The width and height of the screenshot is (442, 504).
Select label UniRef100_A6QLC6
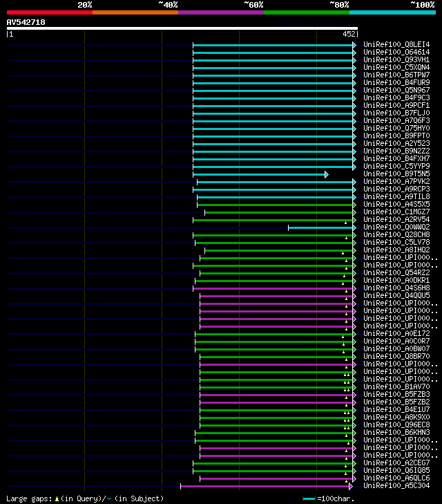click(396, 478)
